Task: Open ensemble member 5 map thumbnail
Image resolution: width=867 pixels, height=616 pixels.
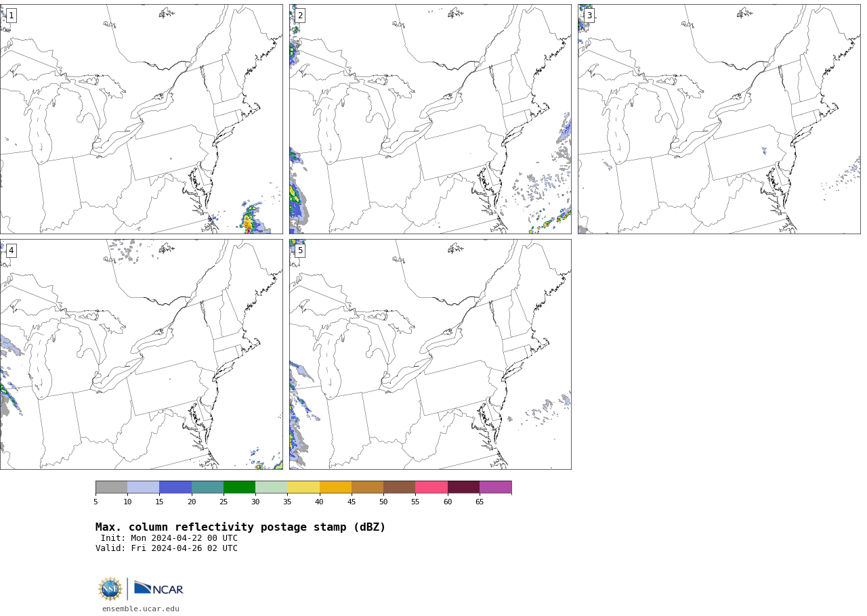Action: [430, 354]
